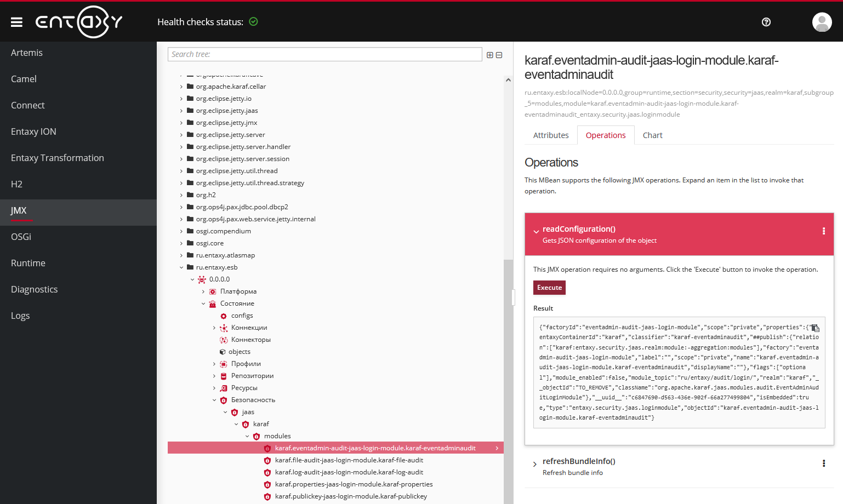Image resolution: width=843 pixels, height=504 pixels.
Task: Select the JMX sidebar section
Action: (19, 210)
